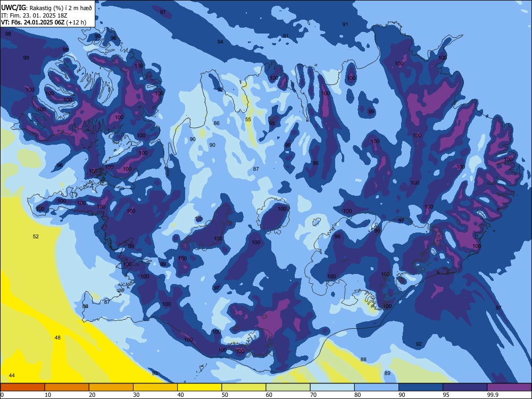The height and width of the screenshot is (399, 532).
Task: Click the legend tick label '80'
Action: [358, 395]
